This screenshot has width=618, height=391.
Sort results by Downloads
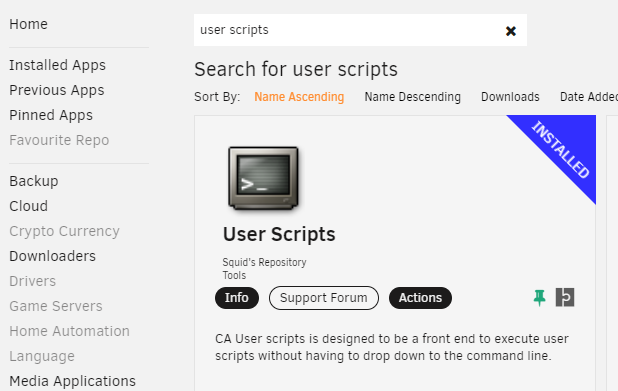pyautogui.click(x=510, y=97)
